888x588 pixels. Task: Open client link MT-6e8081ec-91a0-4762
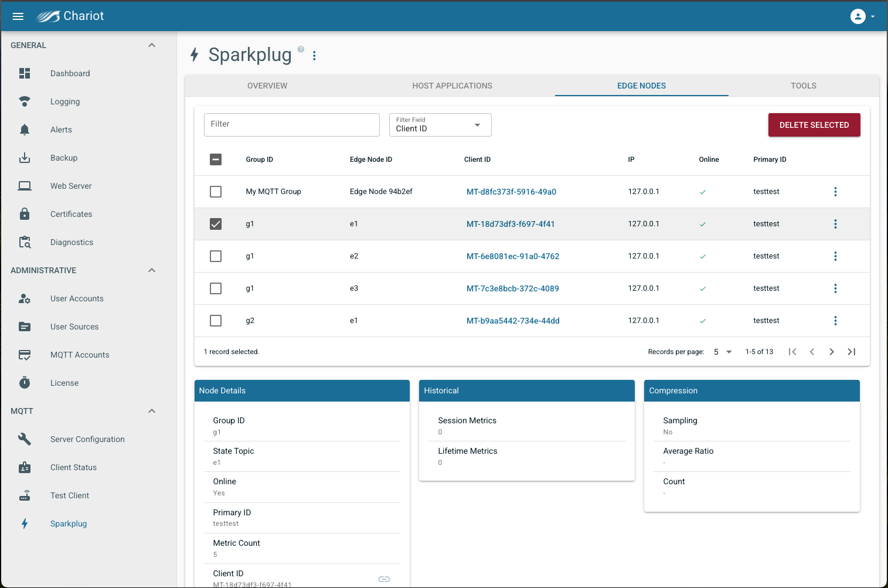point(513,256)
